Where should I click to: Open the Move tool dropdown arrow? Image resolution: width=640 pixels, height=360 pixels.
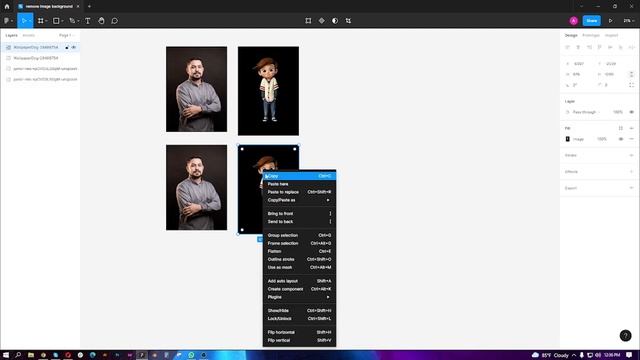click(30, 21)
